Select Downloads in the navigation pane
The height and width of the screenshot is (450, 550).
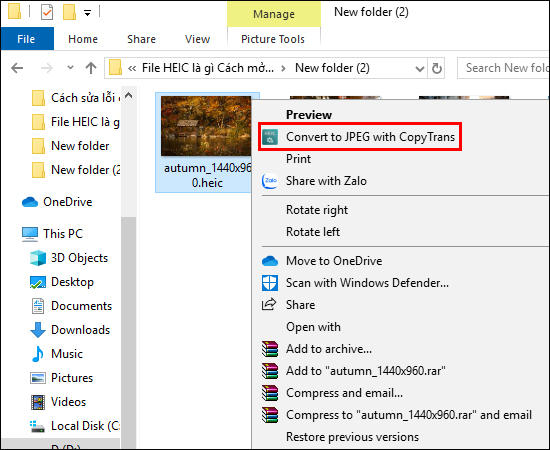(x=80, y=330)
